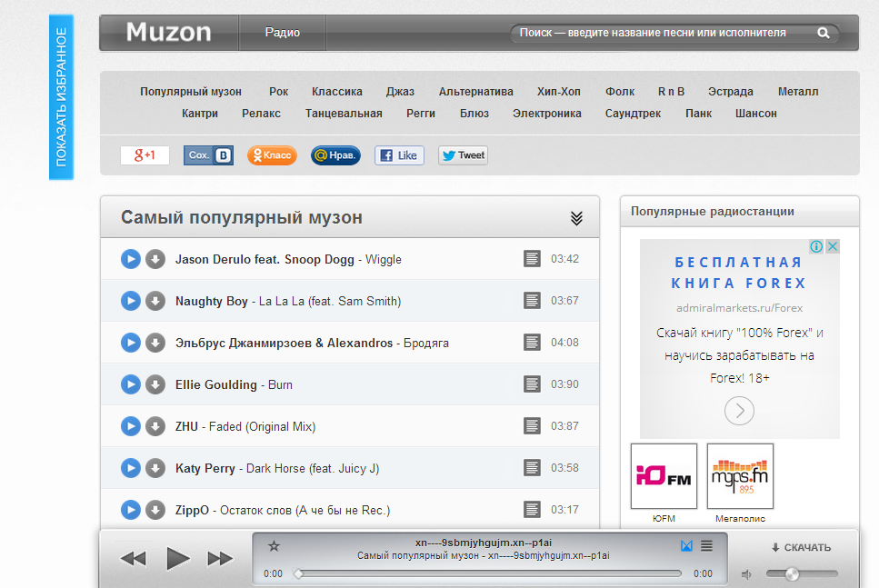
Task: Expand Самый популярный музон list chevron
Action: (576, 218)
